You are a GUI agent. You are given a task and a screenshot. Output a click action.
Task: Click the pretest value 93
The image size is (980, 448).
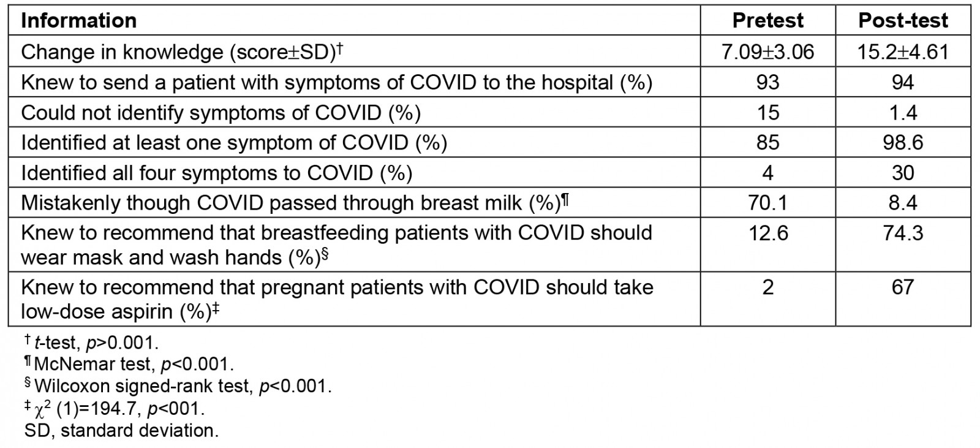coord(767,82)
